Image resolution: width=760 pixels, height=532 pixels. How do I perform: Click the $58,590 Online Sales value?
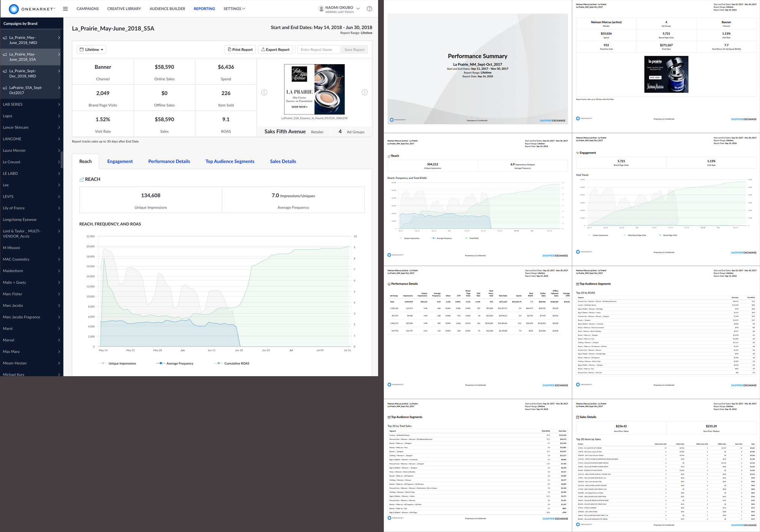164,67
